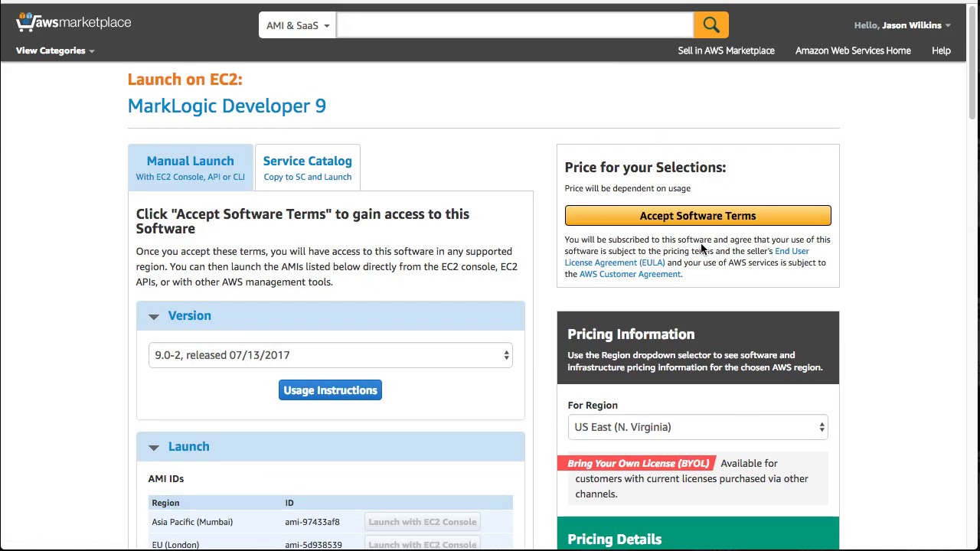Screen dimensions: 980x551
Task: Focus the marketplace search input field
Action: (514, 25)
